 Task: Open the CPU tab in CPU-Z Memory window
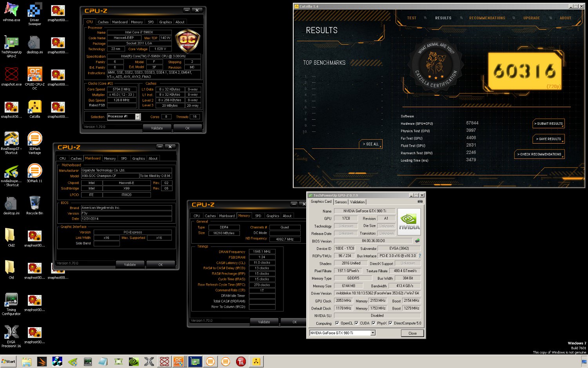(x=197, y=216)
